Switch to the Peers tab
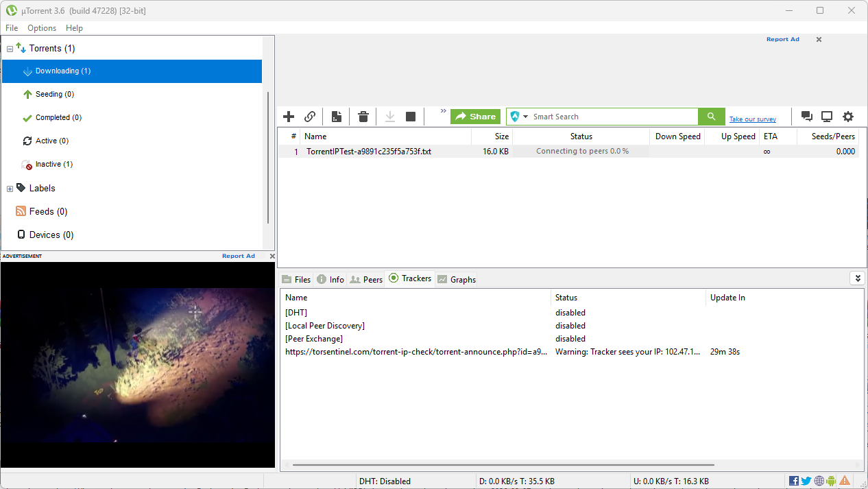This screenshot has height=489, width=868. (366, 278)
